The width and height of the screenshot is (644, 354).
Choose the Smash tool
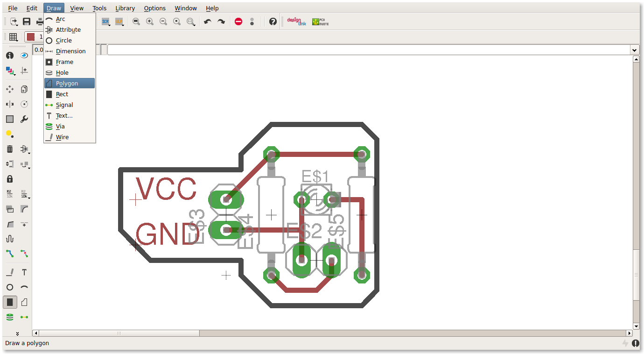point(10,209)
